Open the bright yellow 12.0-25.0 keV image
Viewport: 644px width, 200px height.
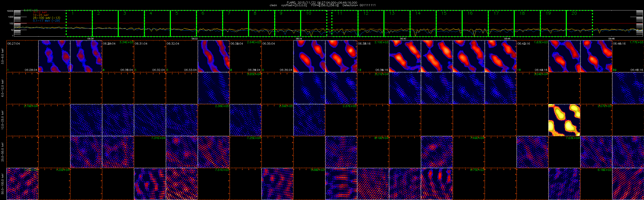564,120
